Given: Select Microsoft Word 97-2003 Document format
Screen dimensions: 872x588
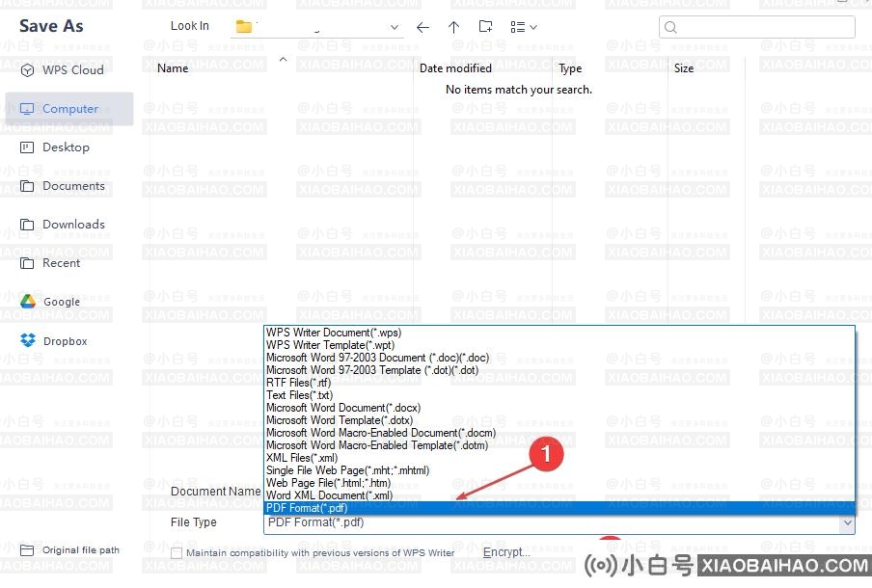Looking at the screenshot, I should [559, 358].
